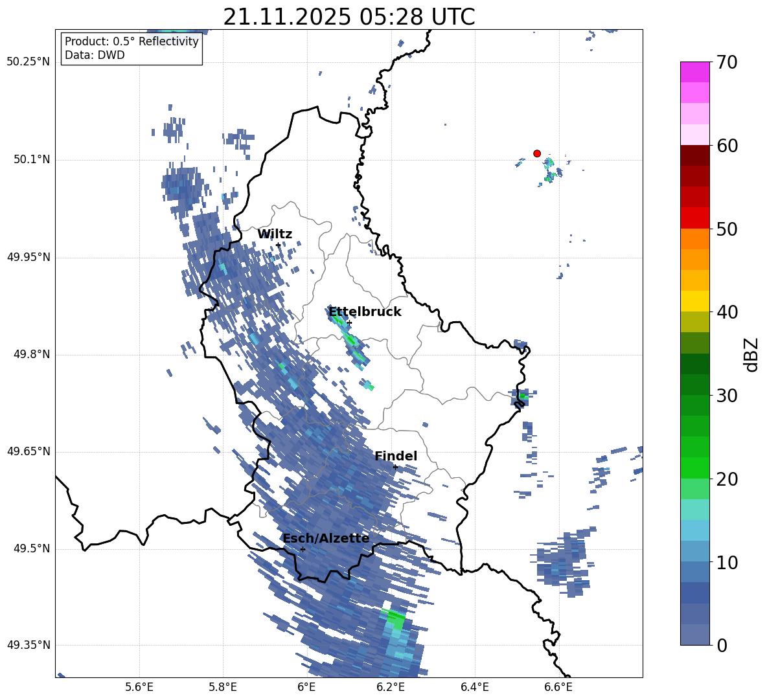Click the red station marker dot
This screenshot has height=700, width=767.
coord(536,153)
